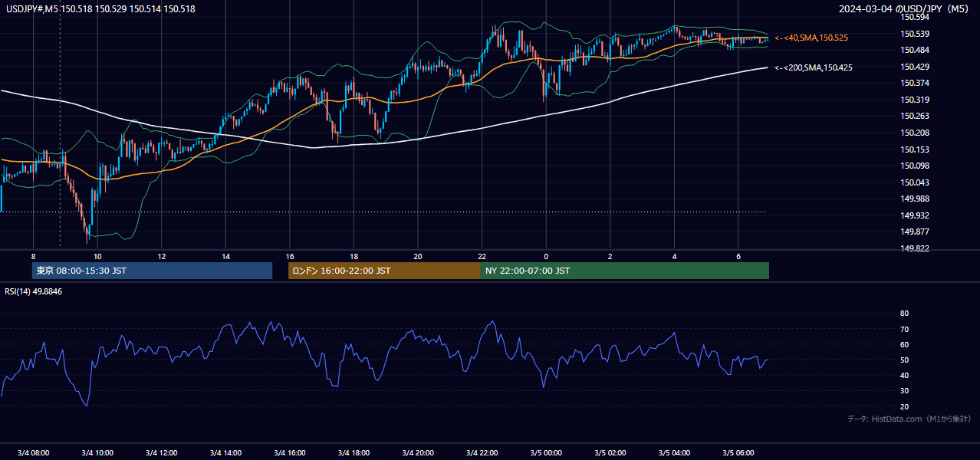Click the RSI 50 level label

coord(905,360)
